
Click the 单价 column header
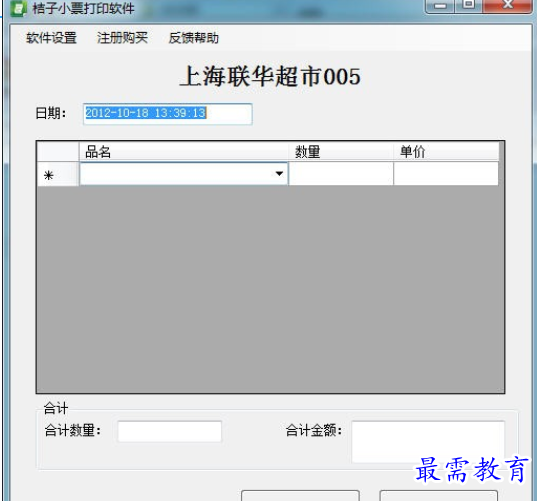coord(446,151)
